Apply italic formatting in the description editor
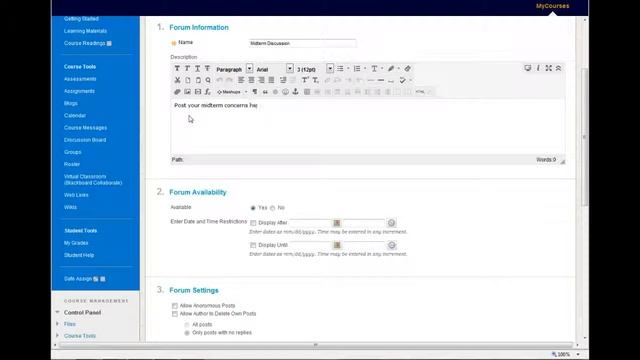The width and height of the screenshot is (640, 360). (x=187, y=69)
